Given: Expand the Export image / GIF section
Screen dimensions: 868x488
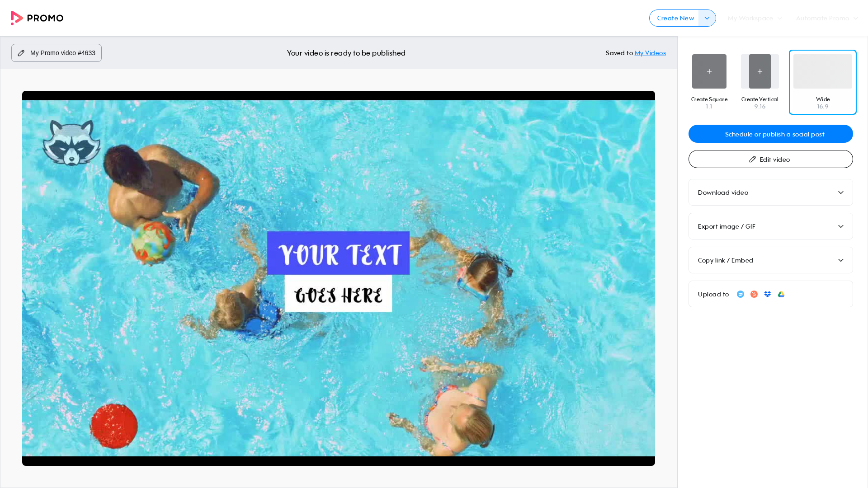Looking at the screenshot, I should [771, 226].
